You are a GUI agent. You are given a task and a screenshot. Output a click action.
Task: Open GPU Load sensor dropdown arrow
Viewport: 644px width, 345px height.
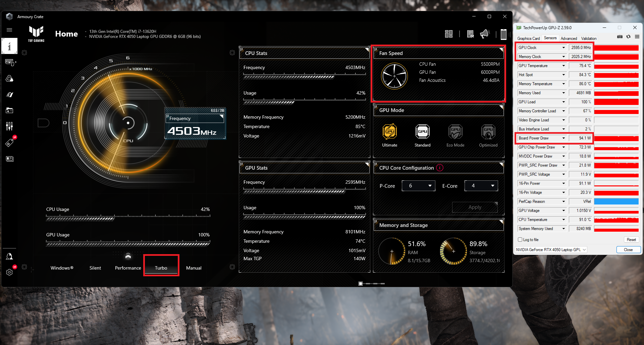click(563, 102)
